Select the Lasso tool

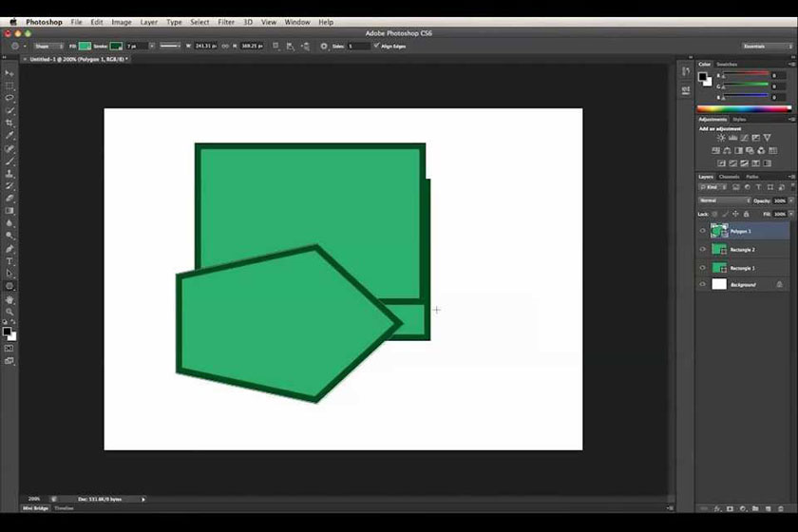tap(9, 98)
